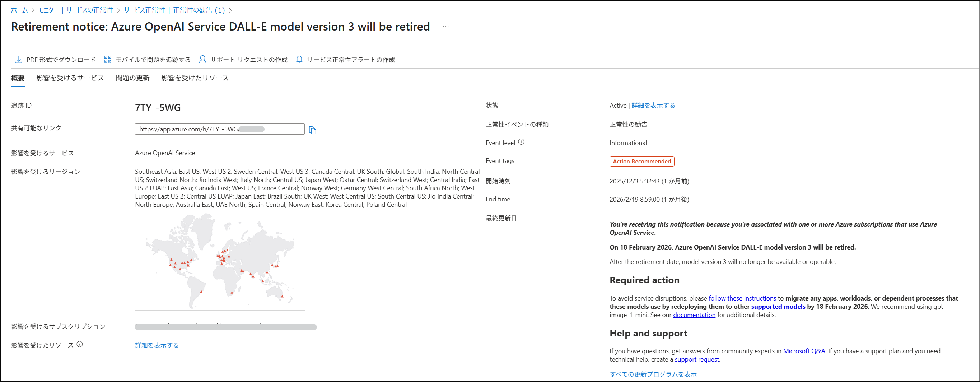Click the Retirement notice page title
Screen dimensions: 980x382
221,27
